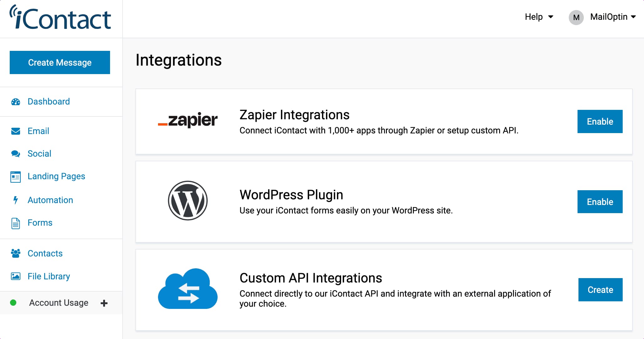Click the Dashboard gauge icon

16,102
